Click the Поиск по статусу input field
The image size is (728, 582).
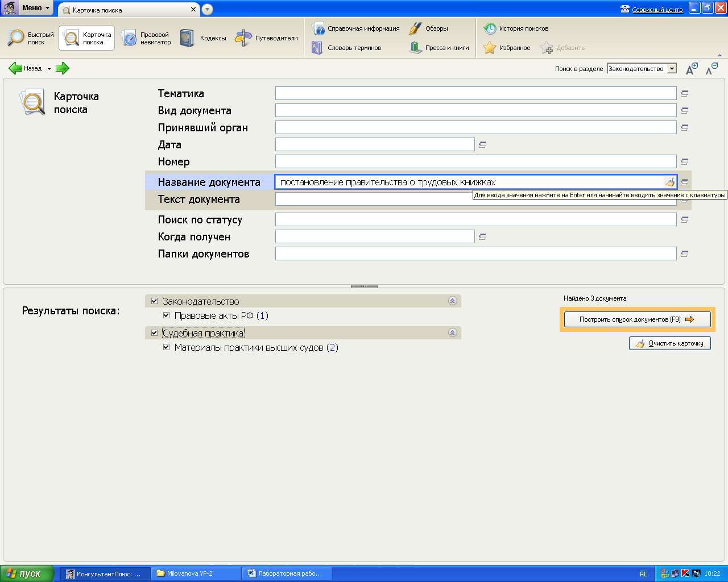click(x=475, y=219)
